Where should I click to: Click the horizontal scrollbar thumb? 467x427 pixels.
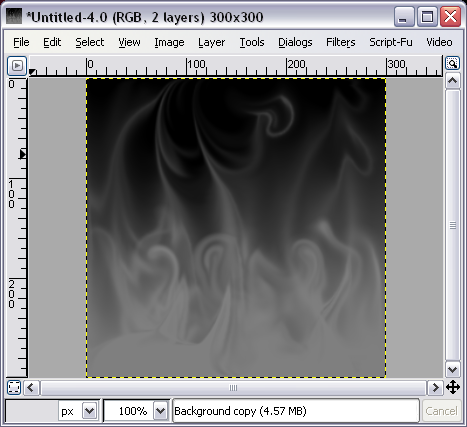click(233, 388)
